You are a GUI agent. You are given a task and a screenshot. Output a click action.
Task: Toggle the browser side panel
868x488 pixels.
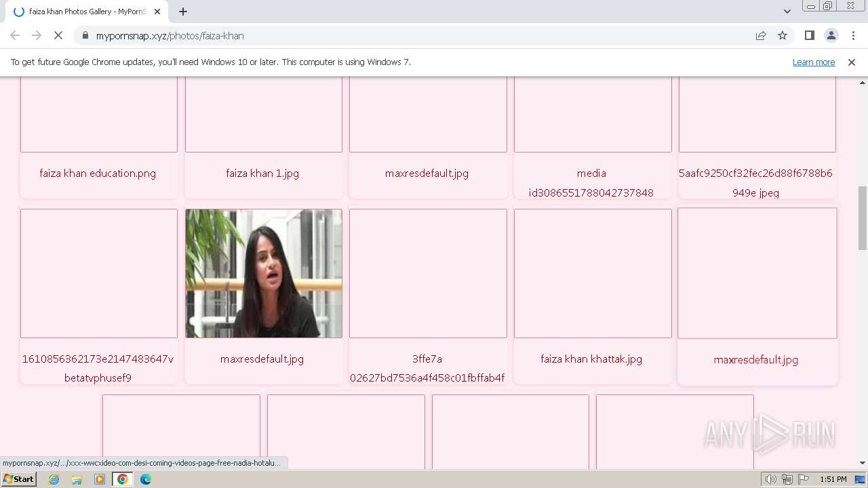(x=809, y=35)
